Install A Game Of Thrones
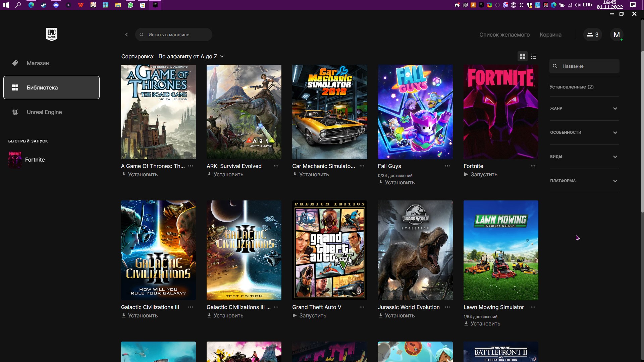The height and width of the screenshot is (362, 644). [x=140, y=174]
